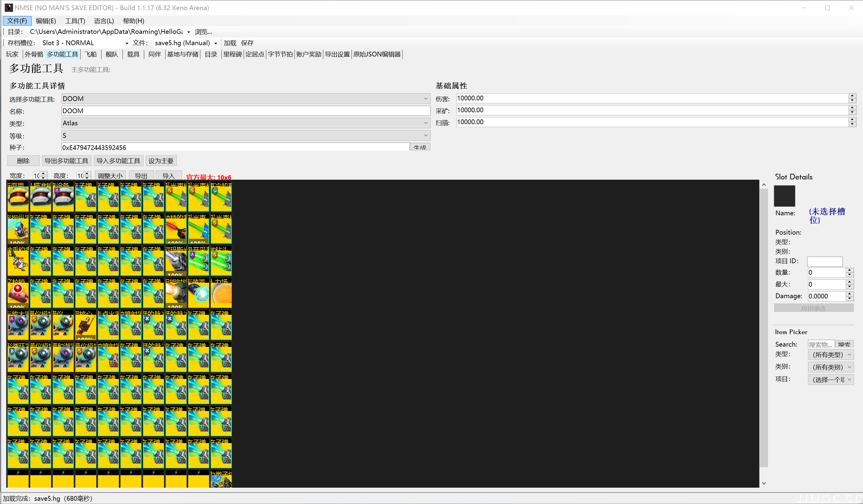Open the save slot (存档槽位) dropdown
Screen dimensions: 863x504
(127, 43)
